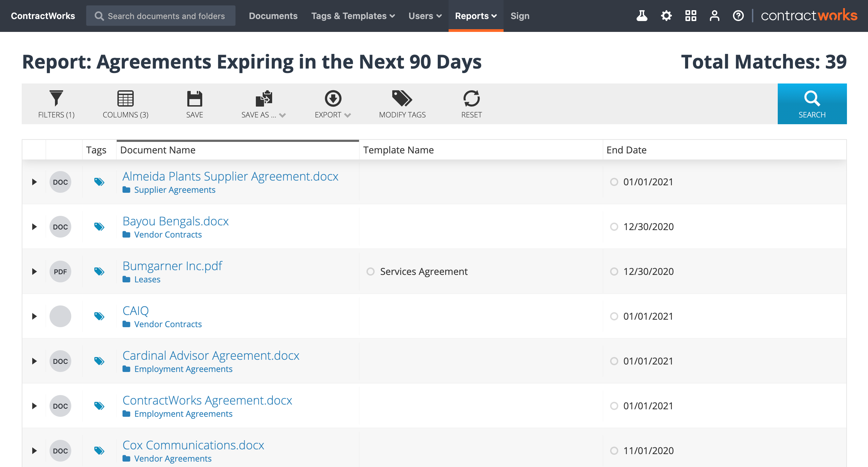Open the Reports menu
Viewport: 868px width, 467px height.
(475, 16)
